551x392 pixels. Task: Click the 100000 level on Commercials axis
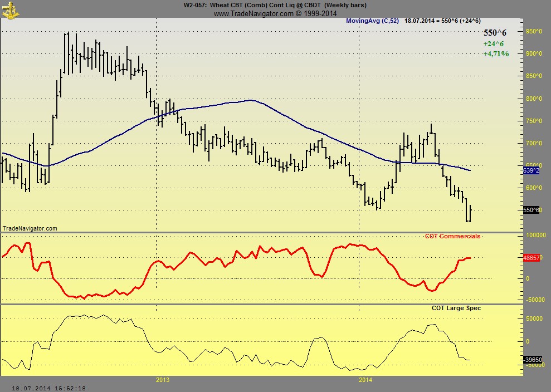click(535, 236)
